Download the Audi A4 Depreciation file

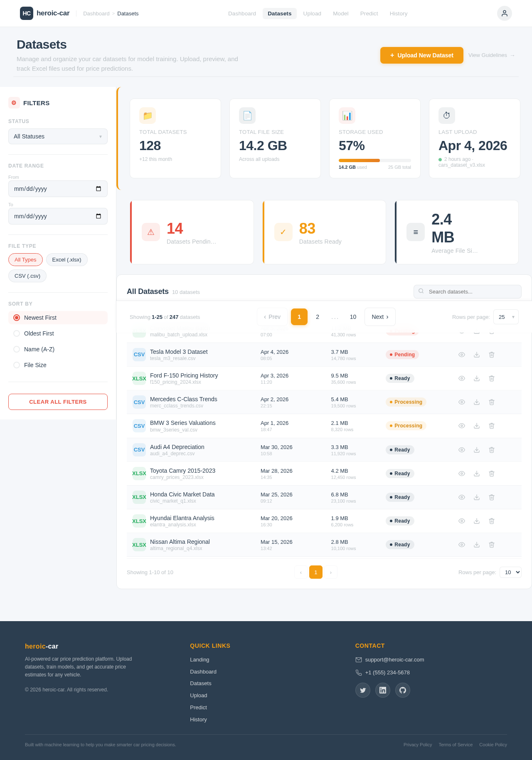pos(477,450)
